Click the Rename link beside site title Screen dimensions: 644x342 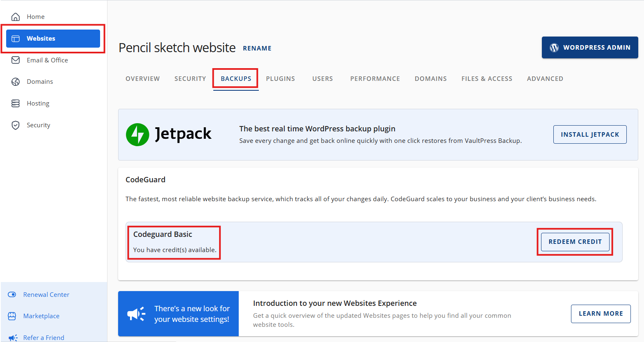pos(257,48)
